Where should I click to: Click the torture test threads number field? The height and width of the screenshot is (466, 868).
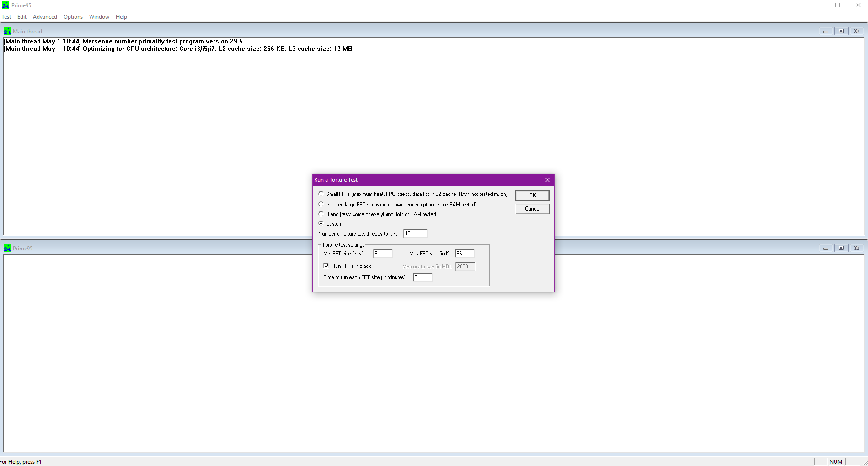tap(415, 233)
